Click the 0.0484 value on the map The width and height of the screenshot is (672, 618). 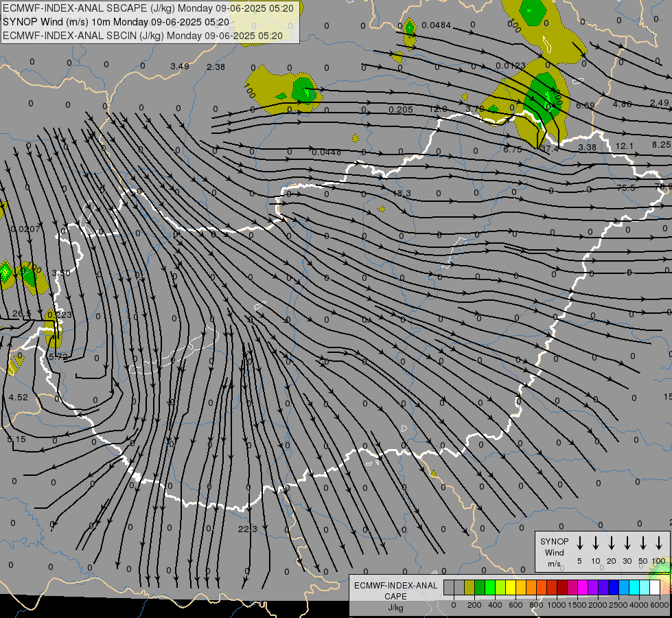[x=437, y=25]
